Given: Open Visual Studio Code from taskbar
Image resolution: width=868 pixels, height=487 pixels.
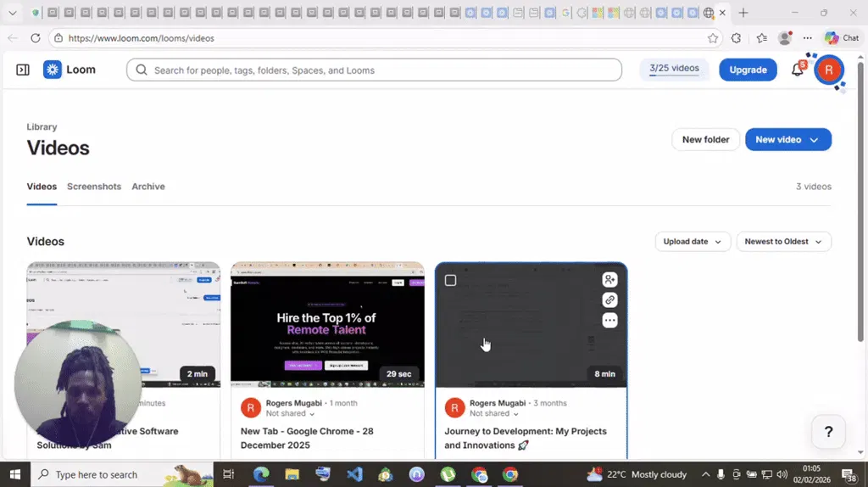Looking at the screenshot, I should 354,474.
